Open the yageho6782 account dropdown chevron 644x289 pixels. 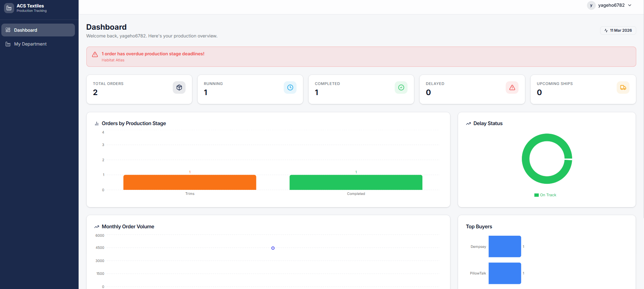click(x=630, y=5)
